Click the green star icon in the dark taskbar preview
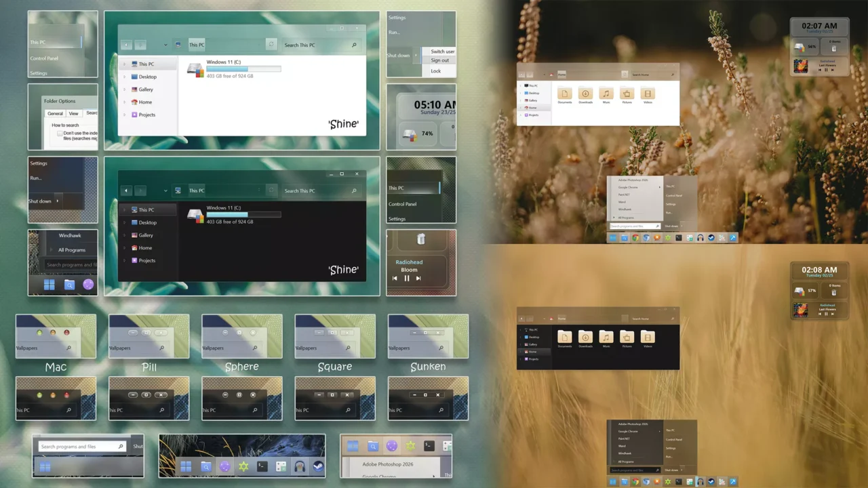868x488 pixels. coord(243,466)
